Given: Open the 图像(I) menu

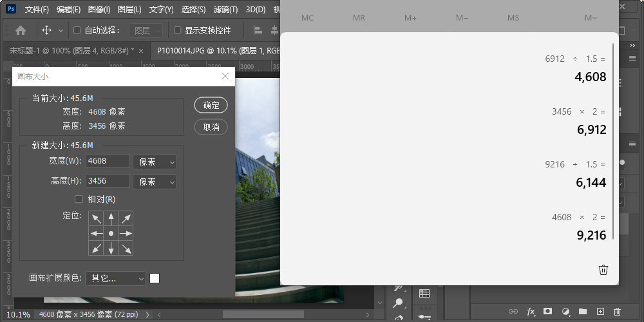Looking at the screenshot, I should pyautogui.click(x=99, y=10).
